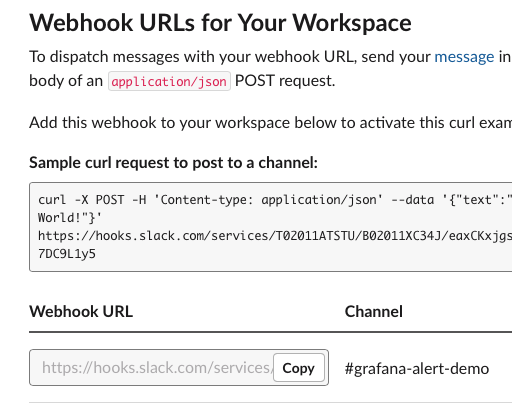Select 'Add this webhook to your workspace' sentence

(x=271, y=123)
